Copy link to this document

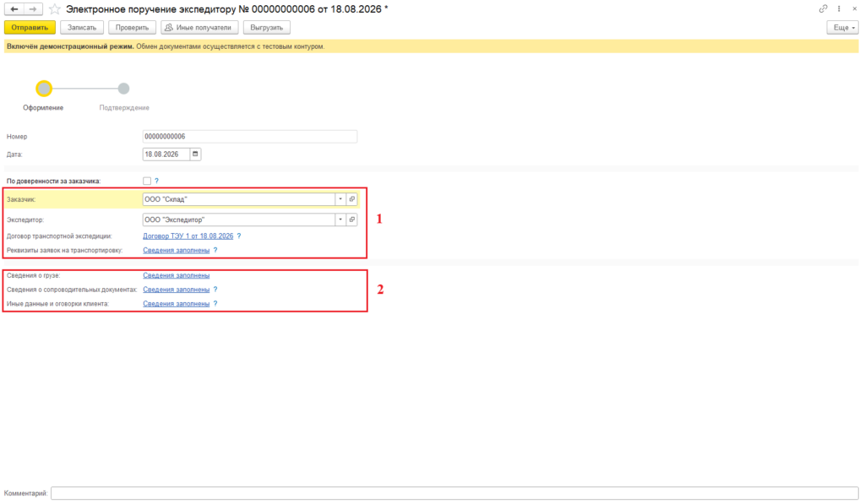click(823, 8)
